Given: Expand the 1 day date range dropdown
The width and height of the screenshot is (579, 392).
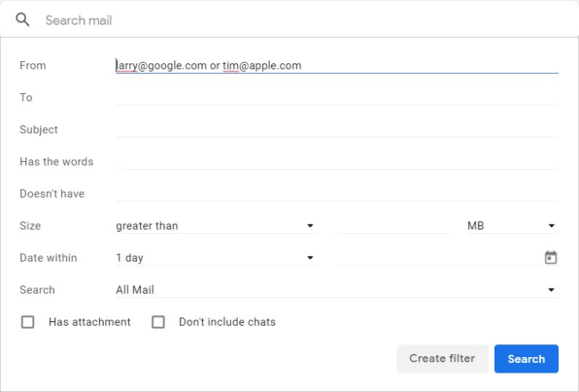Looking at the screenshot, I should (217, 258).
